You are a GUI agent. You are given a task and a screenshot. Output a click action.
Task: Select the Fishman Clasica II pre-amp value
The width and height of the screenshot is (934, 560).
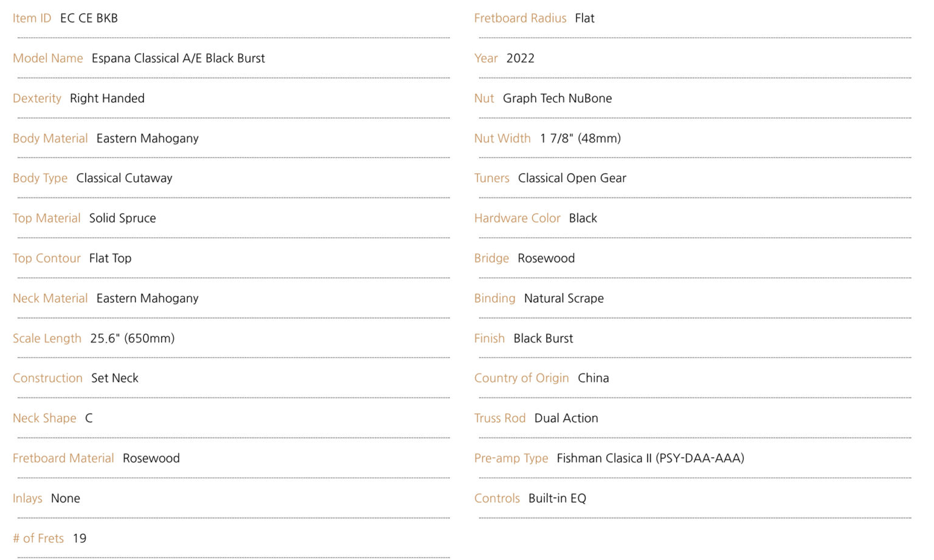650,458
